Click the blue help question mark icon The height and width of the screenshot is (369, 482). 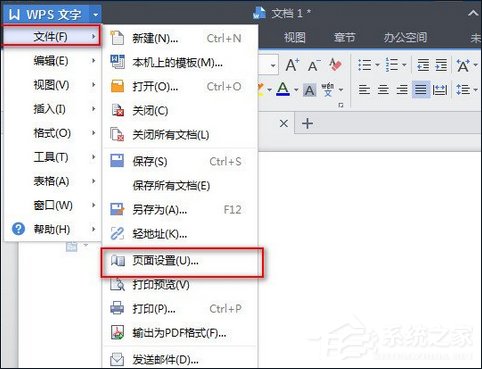(x=18, y=229)
